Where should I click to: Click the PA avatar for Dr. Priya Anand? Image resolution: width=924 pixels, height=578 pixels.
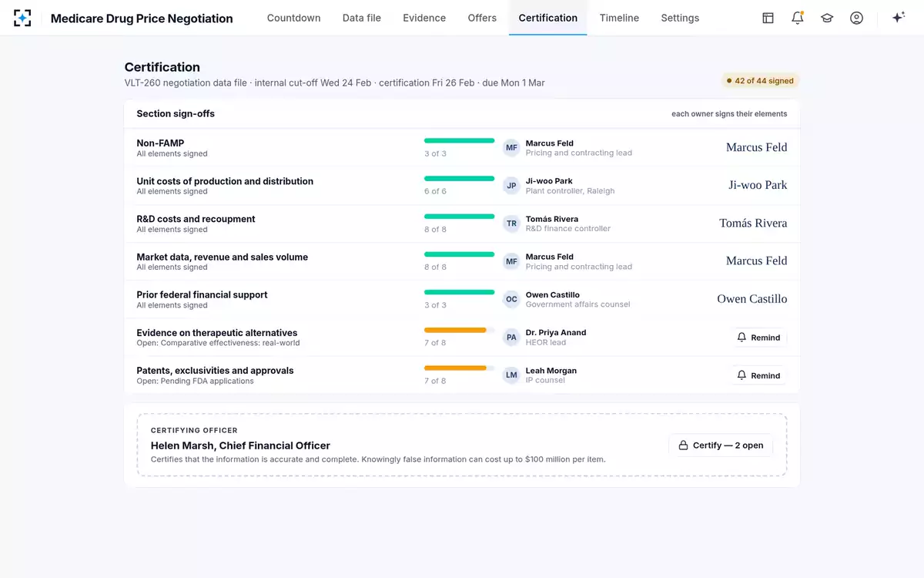[x=511, y=337]
